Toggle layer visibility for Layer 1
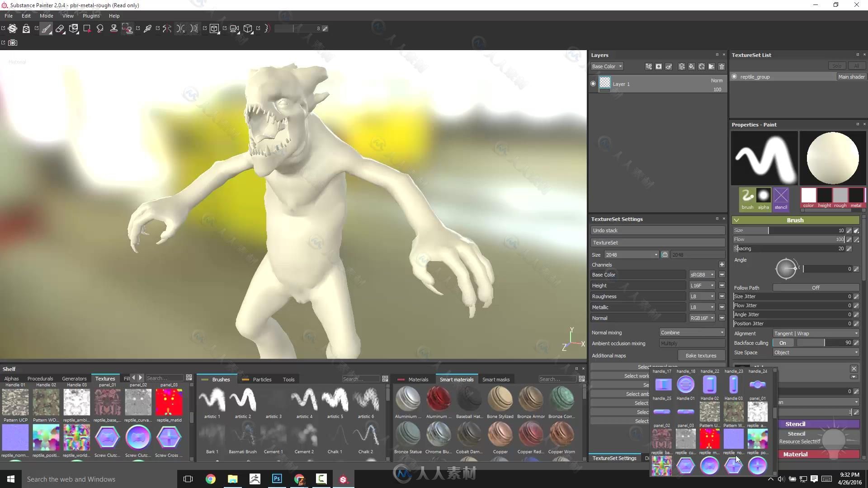The width and height of the screenshot is (868, 488). [x=593, y=84]
